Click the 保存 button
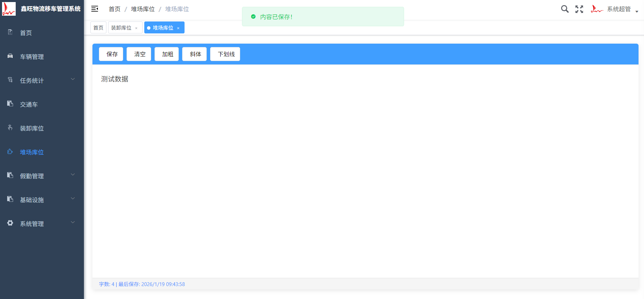 (111, 54)
